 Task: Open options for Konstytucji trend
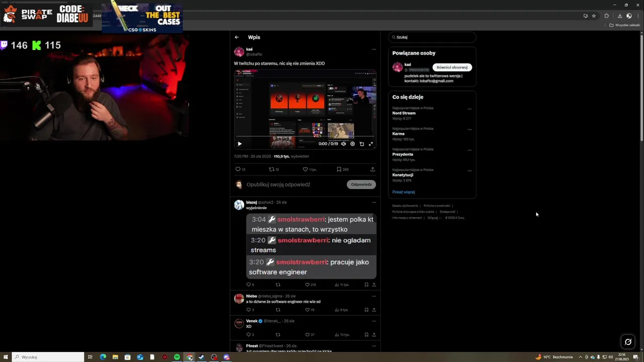click(x=469, y=170)
